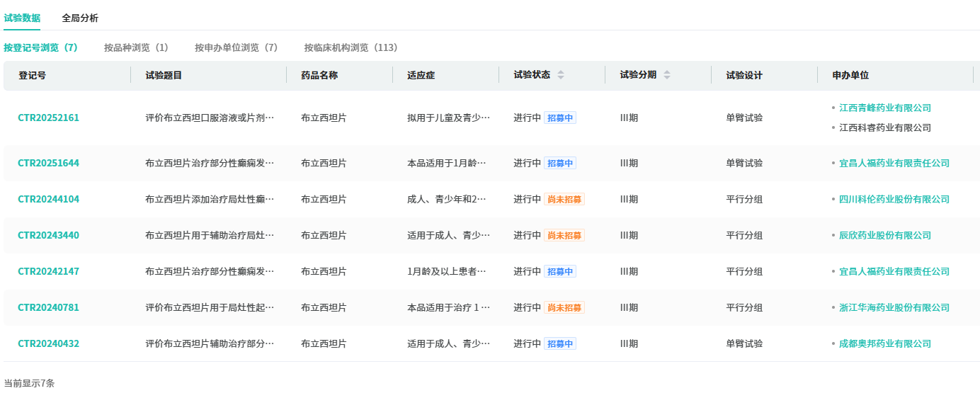Open trial CTR20251644
980x393 pixels.
coord(48,163)
